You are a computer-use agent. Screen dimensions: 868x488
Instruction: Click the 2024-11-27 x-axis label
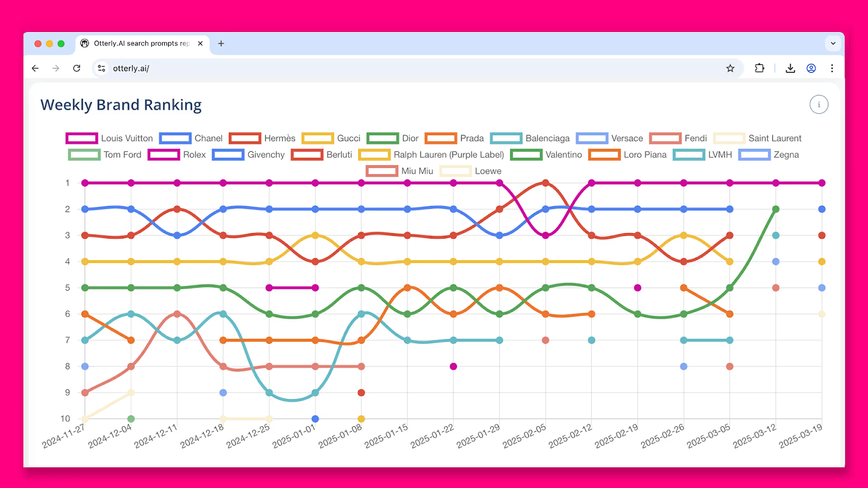coord(63,436)
